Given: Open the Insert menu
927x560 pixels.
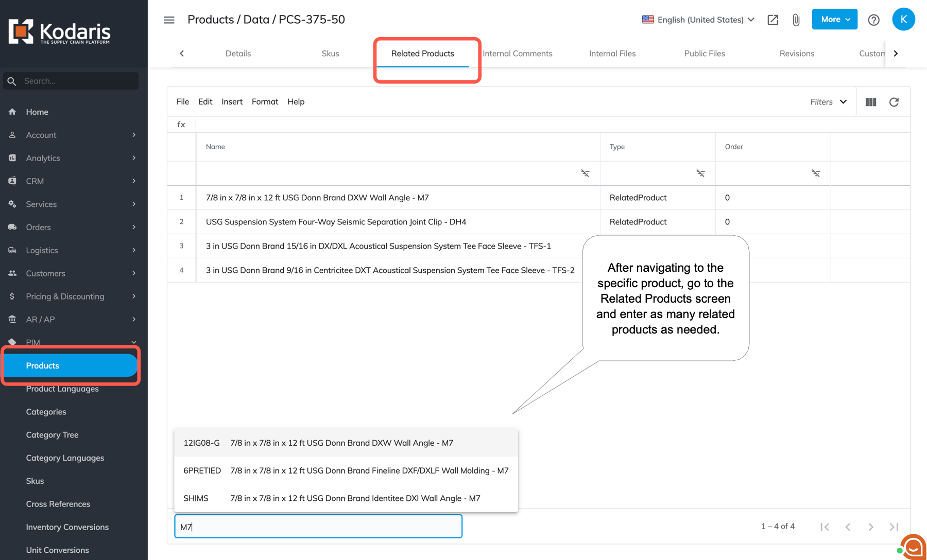Looking at the screenshot, I should (x=232, y=102).
